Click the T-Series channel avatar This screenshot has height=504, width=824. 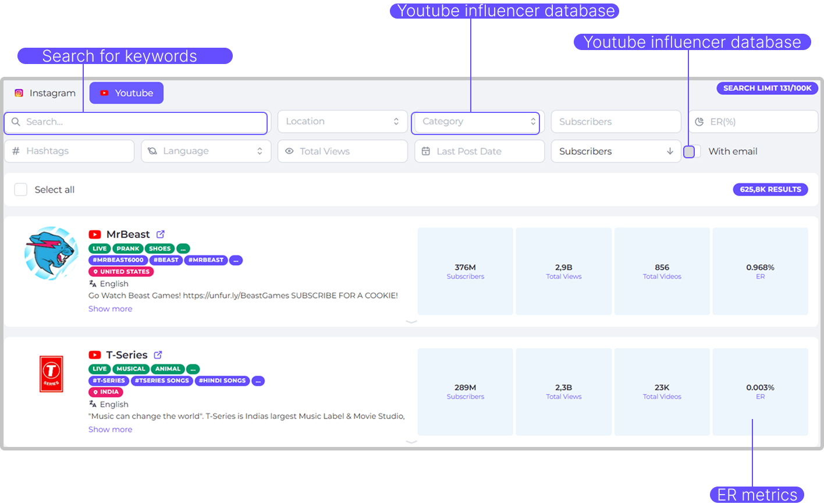coord(51,374)
